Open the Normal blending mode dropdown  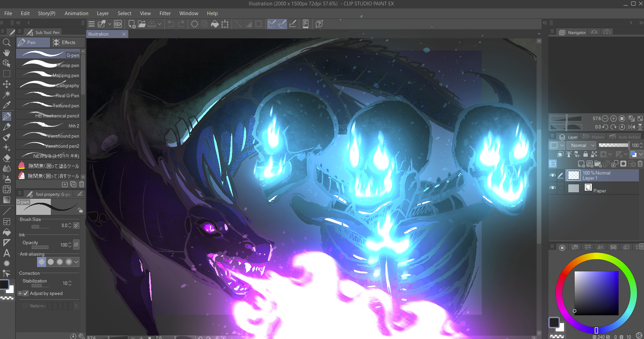pos(582,145)
